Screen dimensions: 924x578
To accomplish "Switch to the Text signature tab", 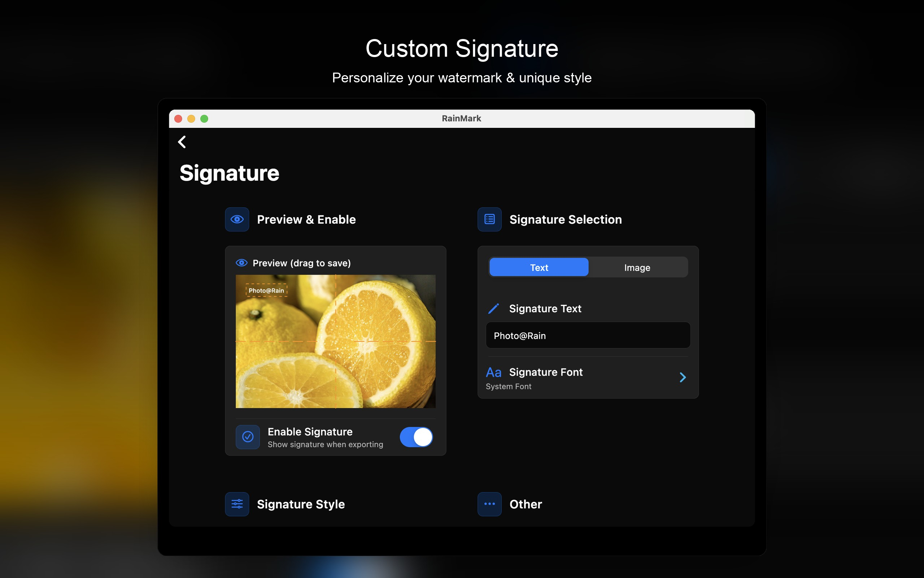I will click(x=539, y=267).
